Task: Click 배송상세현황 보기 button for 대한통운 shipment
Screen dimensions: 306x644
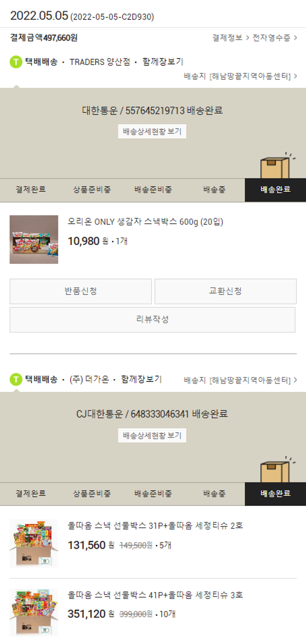Action: coord(152,131)
